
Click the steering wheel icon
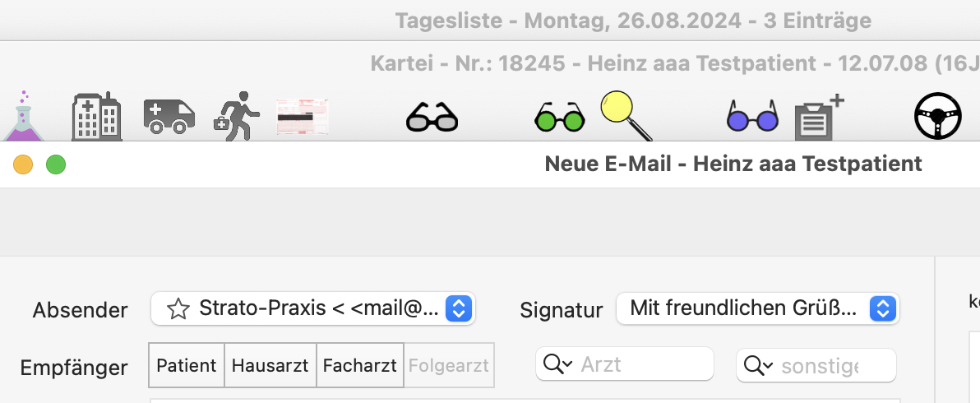(x=937, y=116)
